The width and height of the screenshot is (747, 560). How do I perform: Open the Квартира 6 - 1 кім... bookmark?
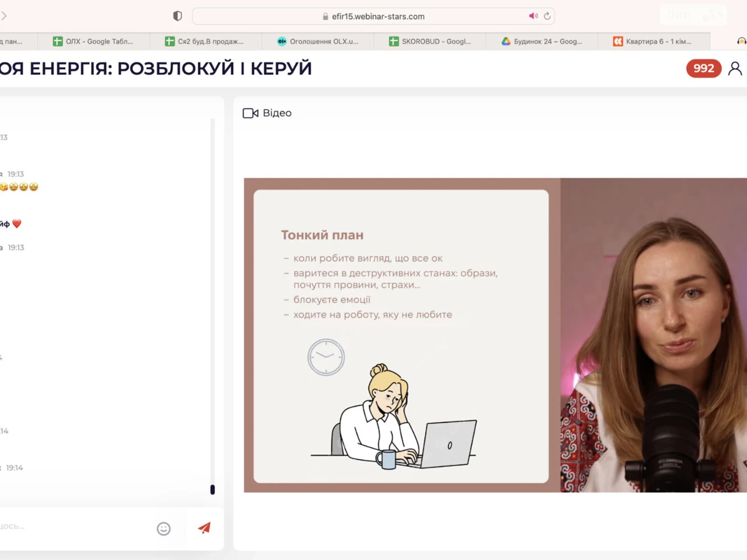tap(654, 41)
